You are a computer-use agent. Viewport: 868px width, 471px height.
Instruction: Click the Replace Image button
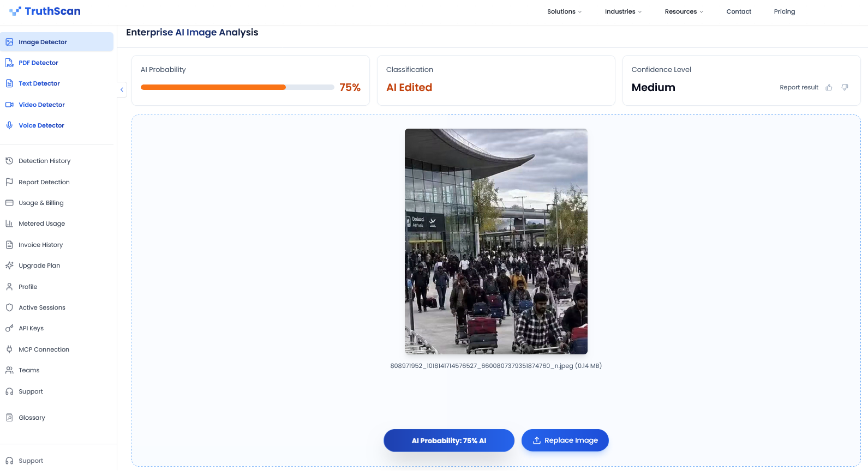coord(565,440)
